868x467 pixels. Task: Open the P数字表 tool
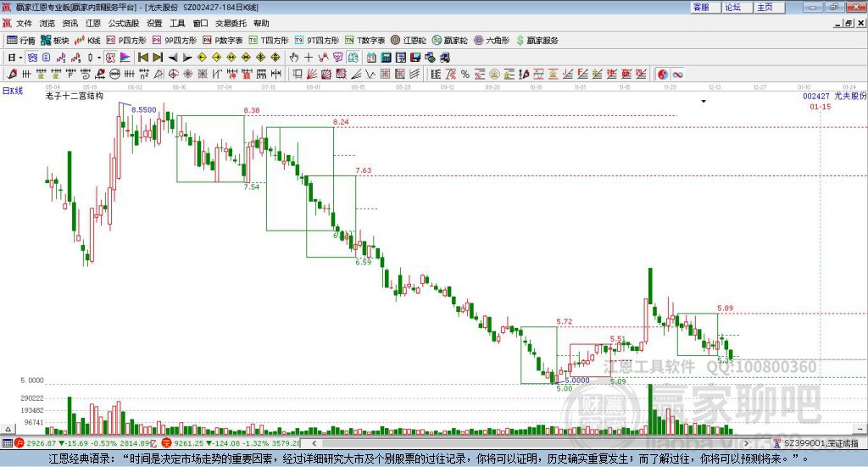[x=223, y=41]
